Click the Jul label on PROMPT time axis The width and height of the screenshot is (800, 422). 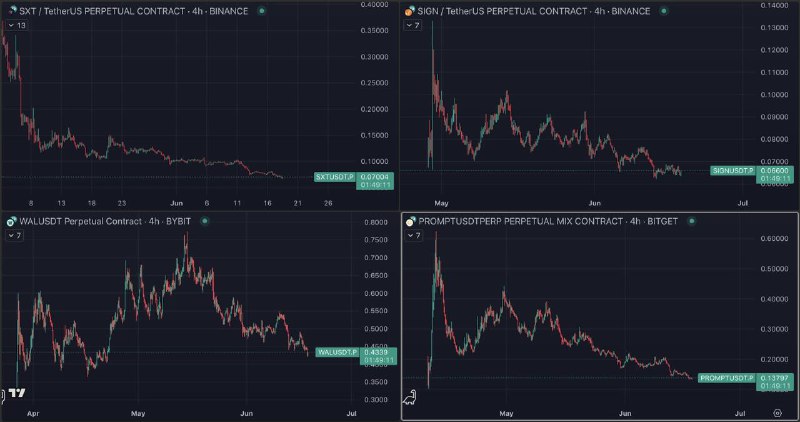[x=740, y=413]
